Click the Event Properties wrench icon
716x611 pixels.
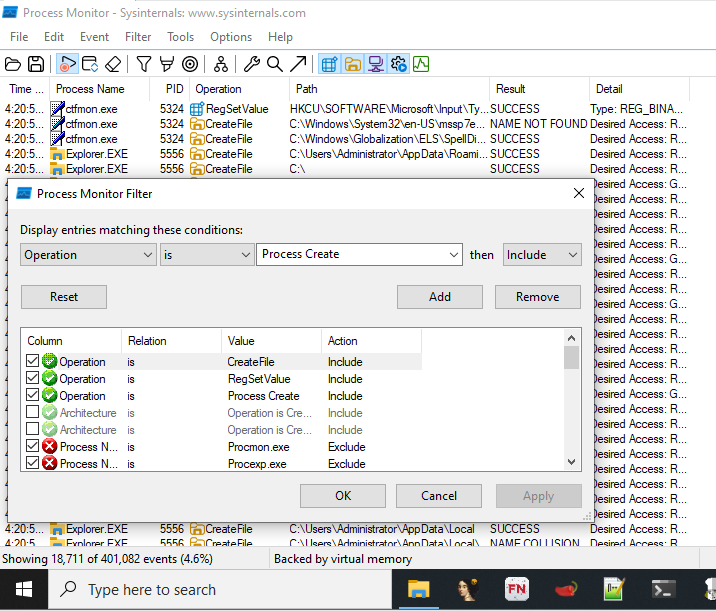(x=252, y=64)
